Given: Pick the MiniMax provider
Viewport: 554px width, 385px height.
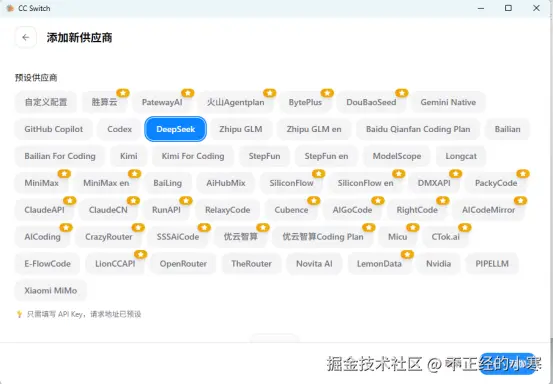Looking at the screenshot, I should click(42, 183).
